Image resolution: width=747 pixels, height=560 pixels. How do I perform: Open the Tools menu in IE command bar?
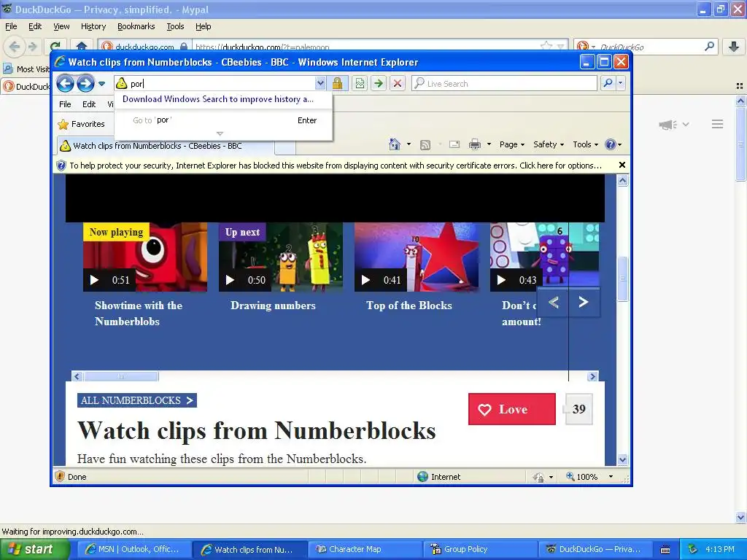[x=585, y=144]
